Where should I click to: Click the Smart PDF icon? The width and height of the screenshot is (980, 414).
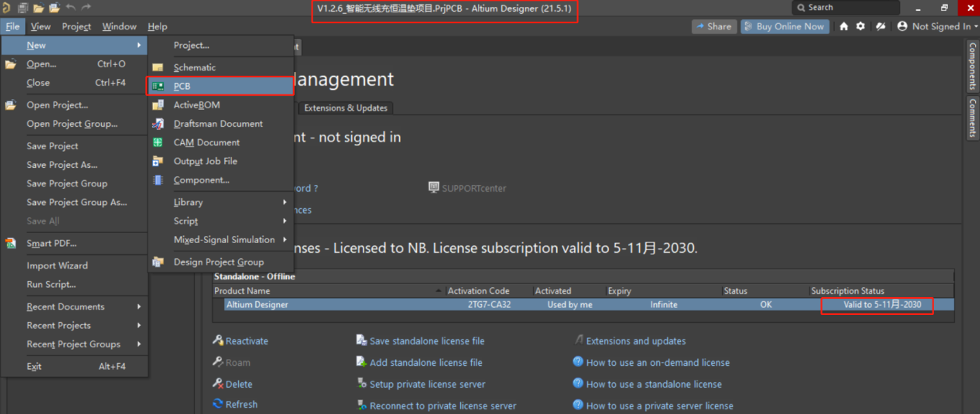click(x=10, y=243)
